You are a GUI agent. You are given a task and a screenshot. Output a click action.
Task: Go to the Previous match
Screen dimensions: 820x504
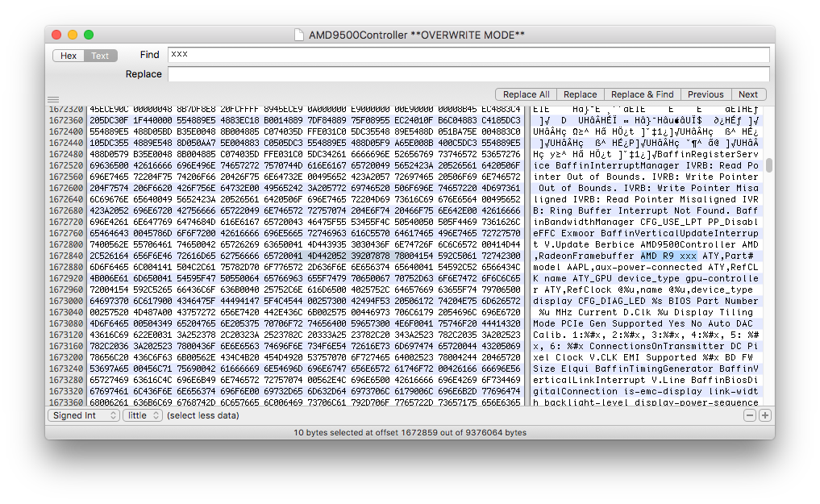[x=706, y=94]
